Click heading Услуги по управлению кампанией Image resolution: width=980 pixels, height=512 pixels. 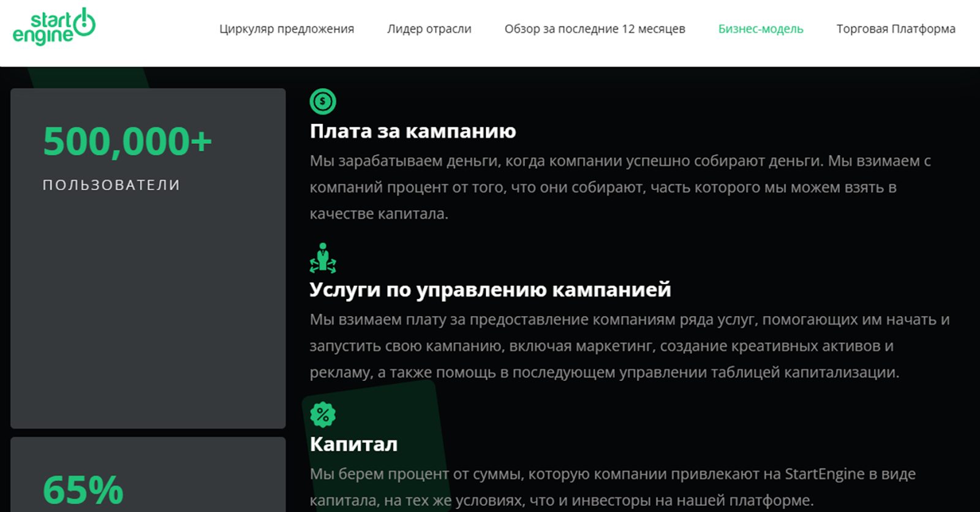coord(490,289)
